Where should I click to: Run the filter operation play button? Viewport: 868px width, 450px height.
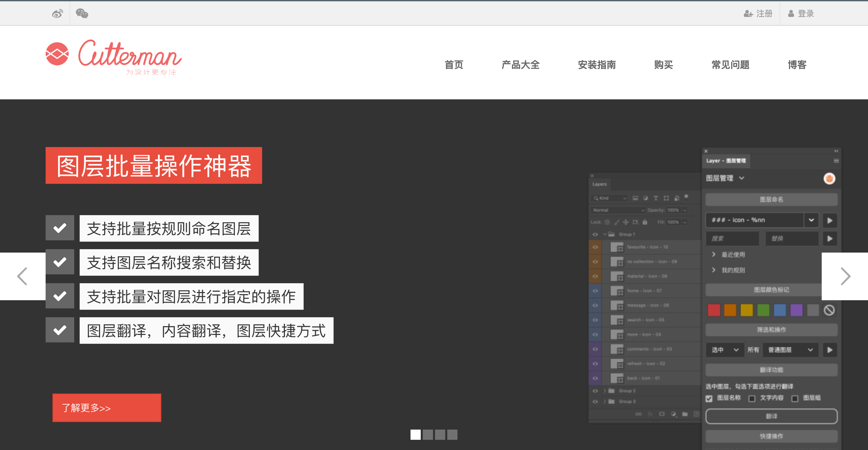(x=830, y=350)
